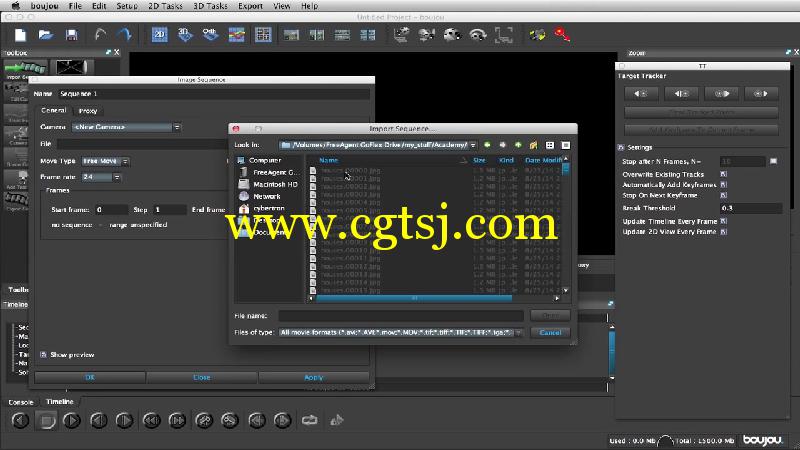Switch to the Console tab
The width and height of the screenshot is (800, 450).
coord(21,402)
